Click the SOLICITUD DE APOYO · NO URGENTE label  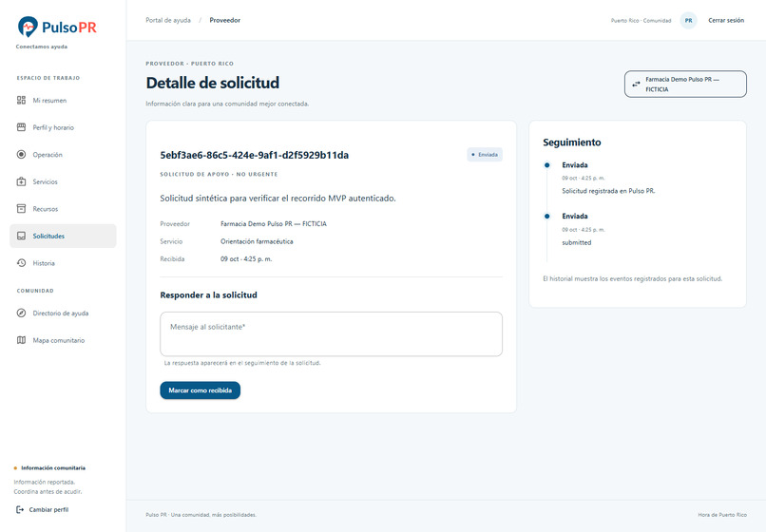coord(219,175)
